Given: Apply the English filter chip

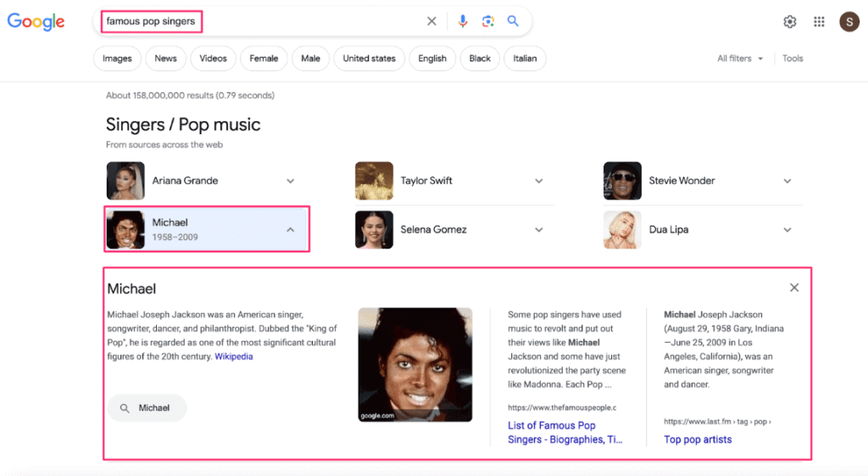Looking at the screenshot, I should (432, 59).
